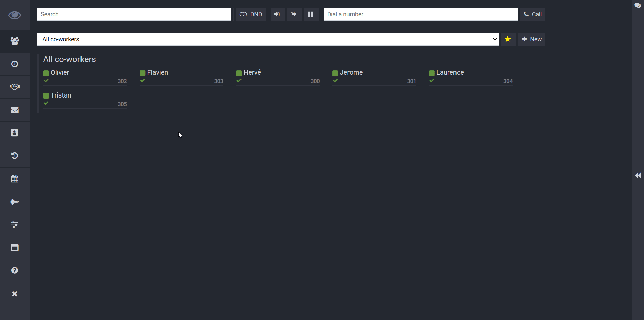Click Hervé's green status square
The height and width of the screenshot is (320, 644).
239,73
